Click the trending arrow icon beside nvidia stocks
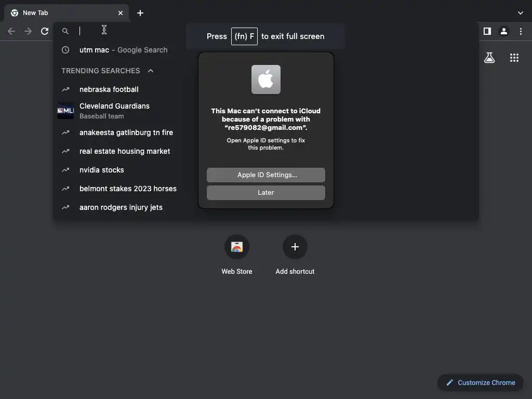The height and width of the screenshot is (399, 532). click(65, 170)
